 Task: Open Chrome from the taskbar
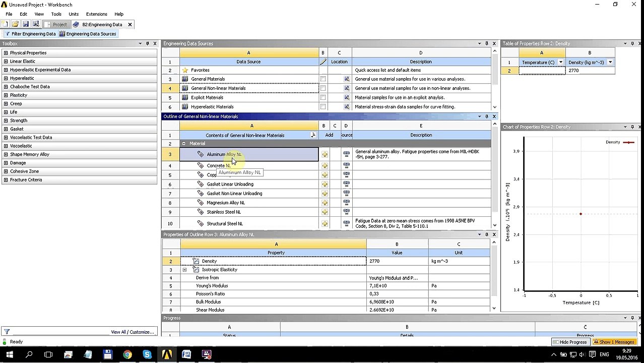click(127, 354)
